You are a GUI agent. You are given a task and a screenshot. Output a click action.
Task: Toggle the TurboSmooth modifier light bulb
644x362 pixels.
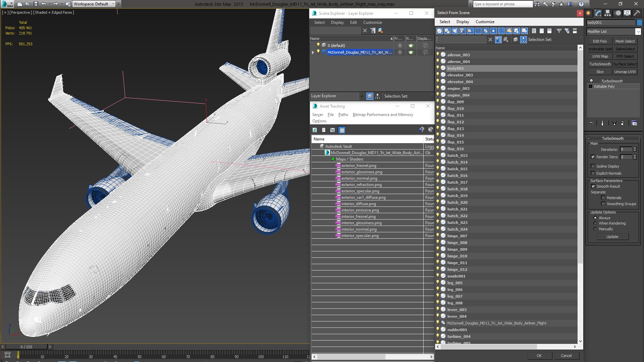(591, 81)
